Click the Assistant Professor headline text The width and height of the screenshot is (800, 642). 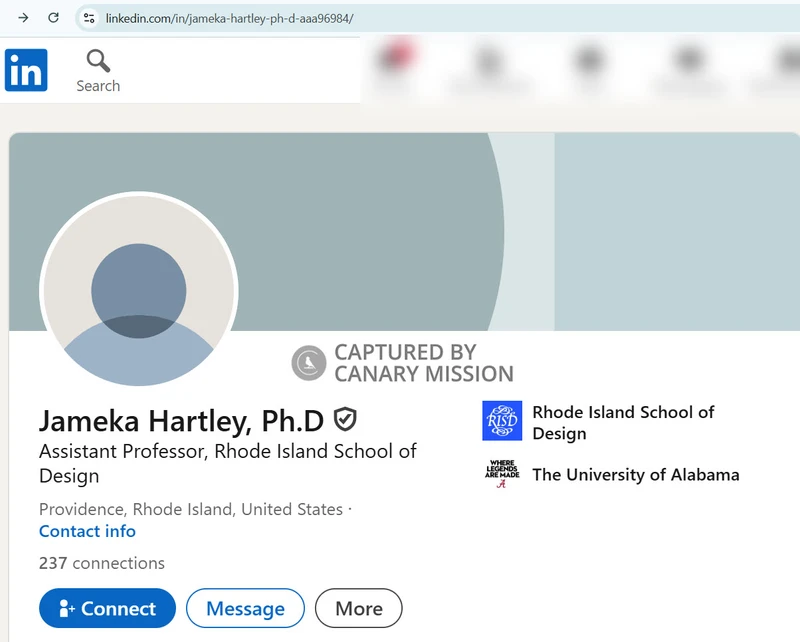click(x=228, y=463)
